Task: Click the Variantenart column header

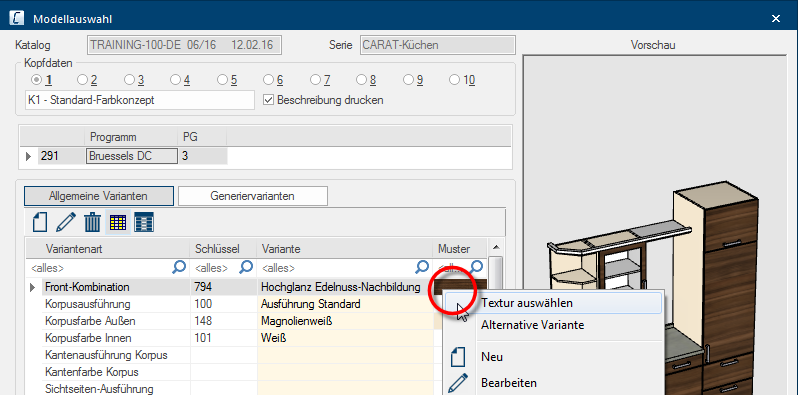Action: (107, 249)
